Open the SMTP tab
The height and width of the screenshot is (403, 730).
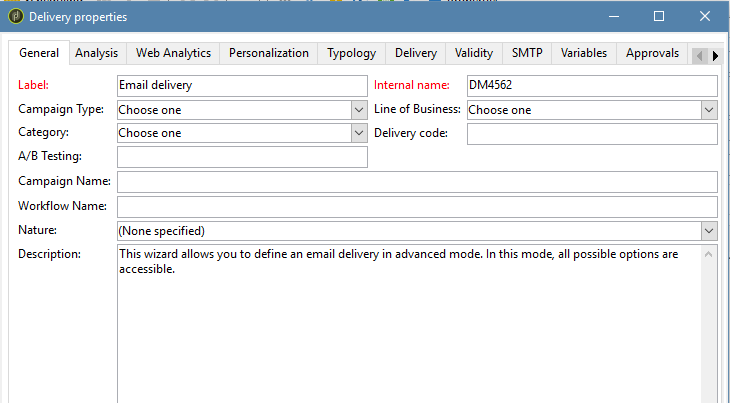pos(527,53)
